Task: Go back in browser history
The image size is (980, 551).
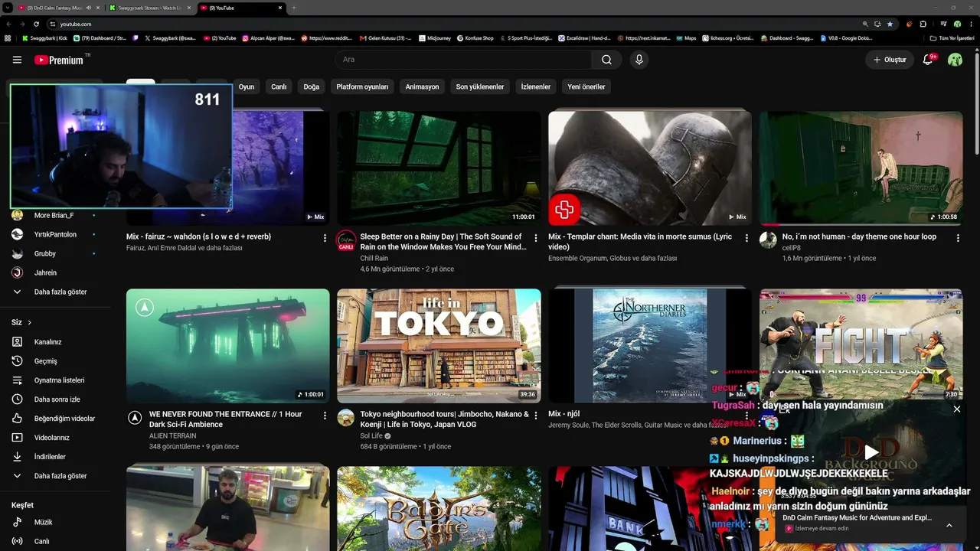Action: pos(8,24)
